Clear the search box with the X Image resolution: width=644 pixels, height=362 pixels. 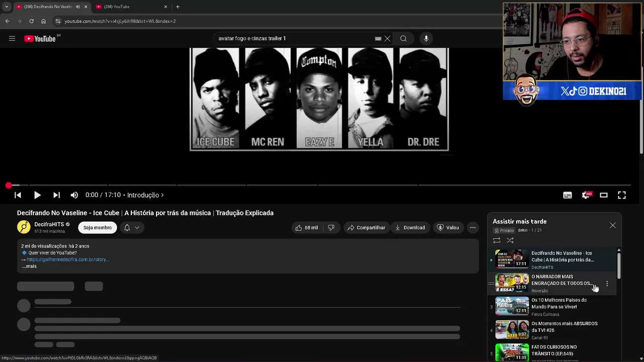tap(387, 39)
